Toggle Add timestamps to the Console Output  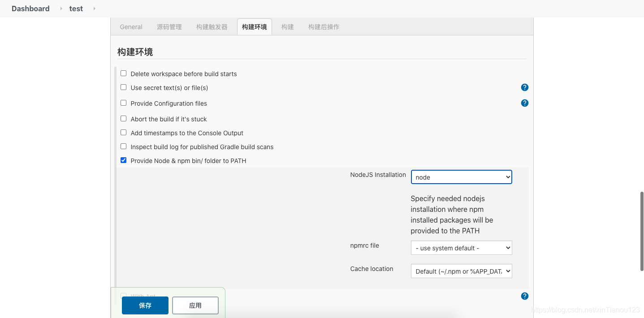124,133
